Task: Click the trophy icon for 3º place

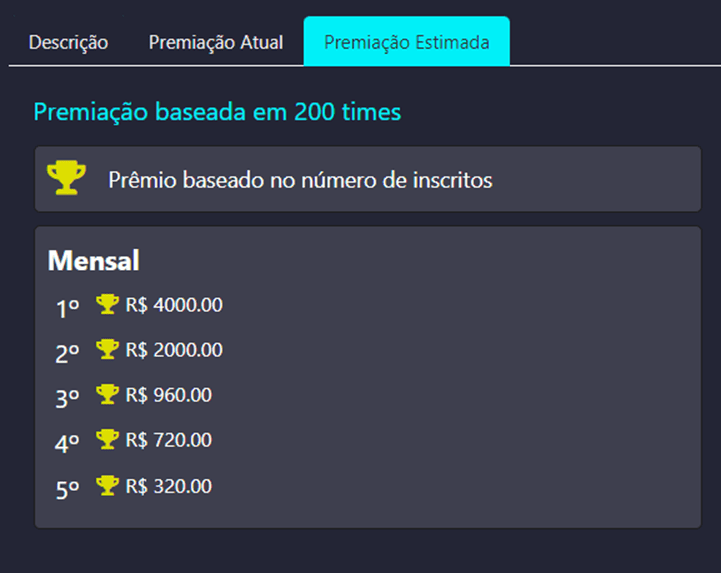Action: coord(107,394)
